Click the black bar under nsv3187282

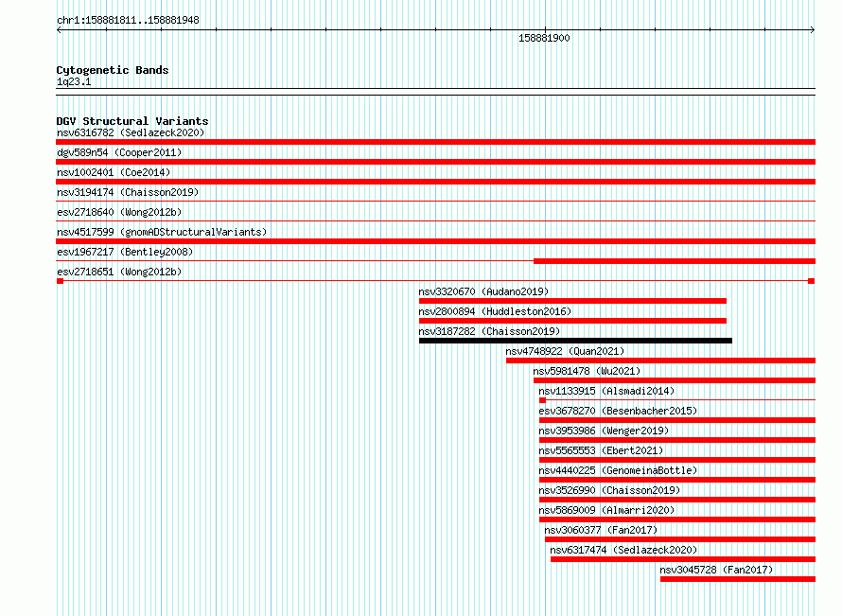coord(575,341)
